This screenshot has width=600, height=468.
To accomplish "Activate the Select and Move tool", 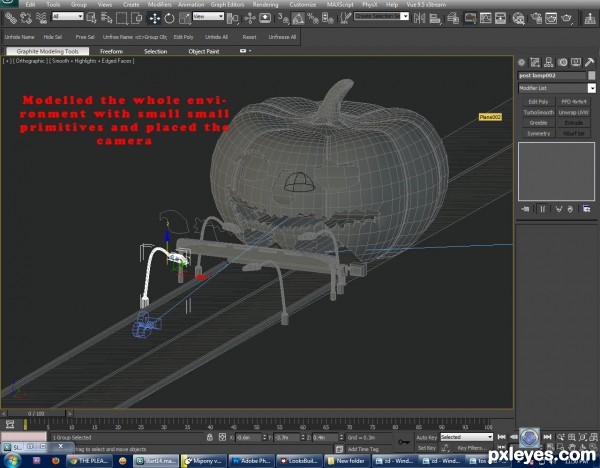I will click(155, 18).
